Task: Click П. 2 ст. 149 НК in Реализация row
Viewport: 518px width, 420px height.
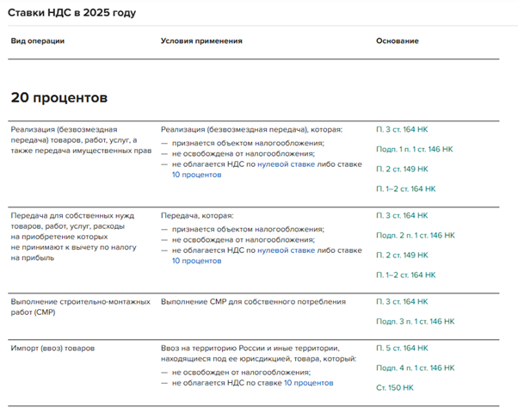Action: click(x=401, y=169)
